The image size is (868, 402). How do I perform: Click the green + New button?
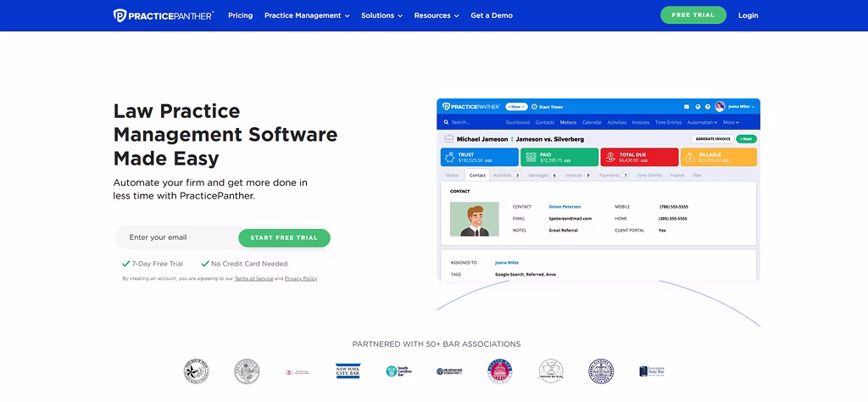(x=746, y=139)
